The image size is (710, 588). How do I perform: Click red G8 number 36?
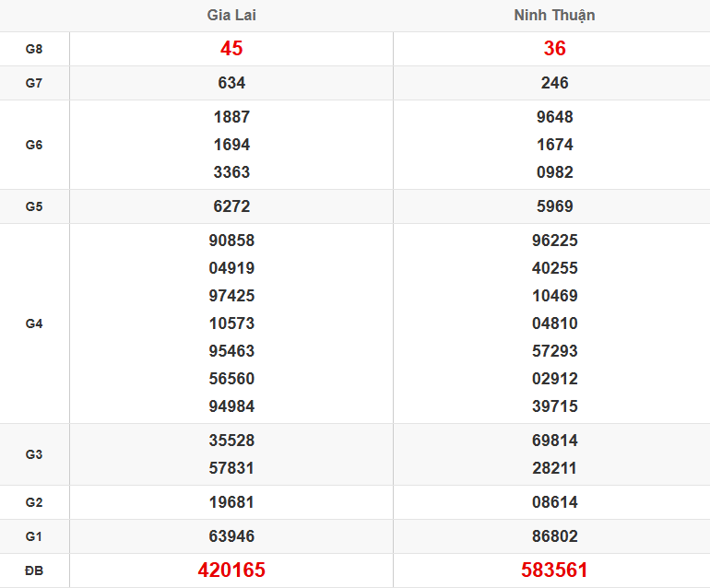click(554, 49)
